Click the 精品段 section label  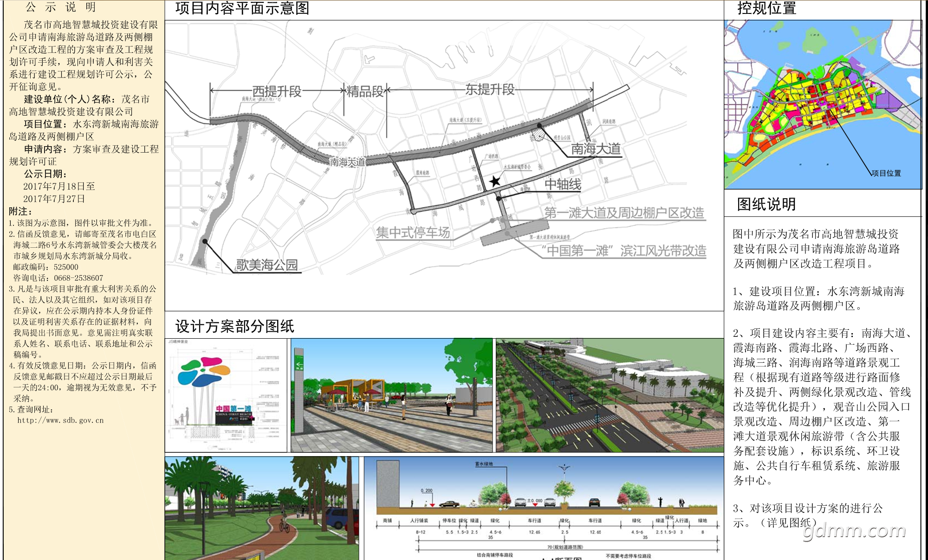[x=365, y=91]
